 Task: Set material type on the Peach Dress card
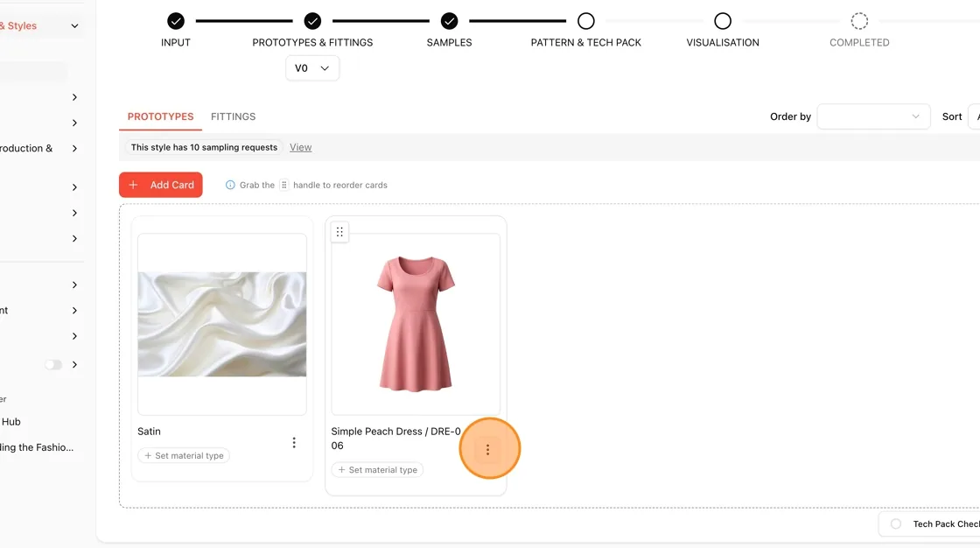pyautogui.click(x=377, y=470)
